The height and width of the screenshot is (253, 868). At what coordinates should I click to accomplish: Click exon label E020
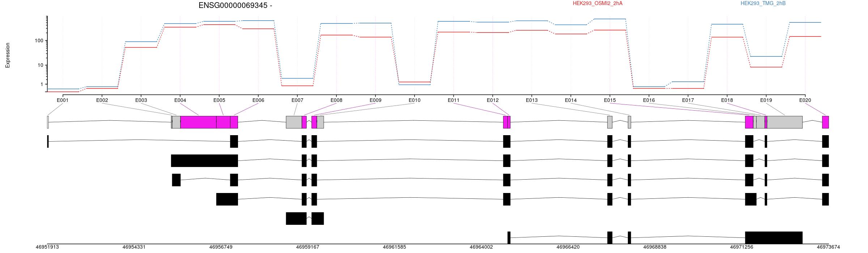tap(805, 100)
